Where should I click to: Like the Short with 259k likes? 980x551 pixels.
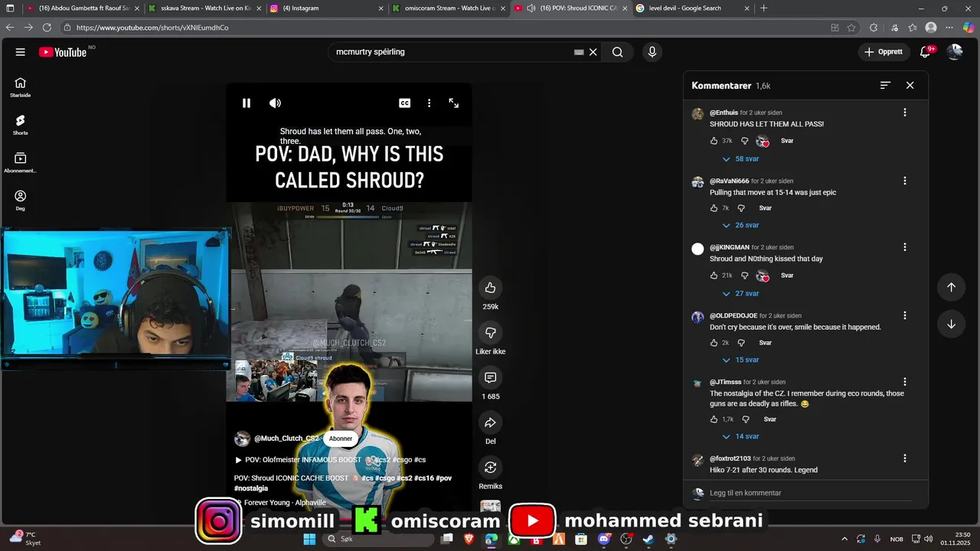[491, 288]
